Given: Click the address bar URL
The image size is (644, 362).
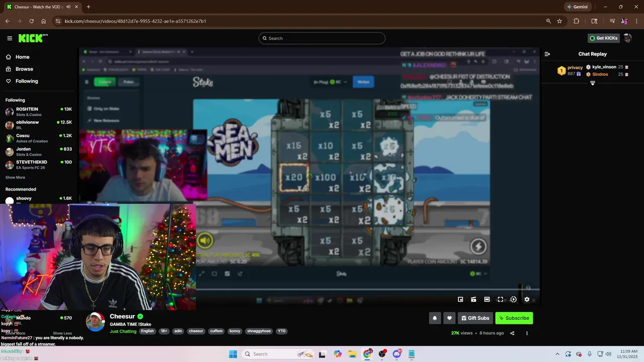Looking at the screenshot, I should point(135,21).
